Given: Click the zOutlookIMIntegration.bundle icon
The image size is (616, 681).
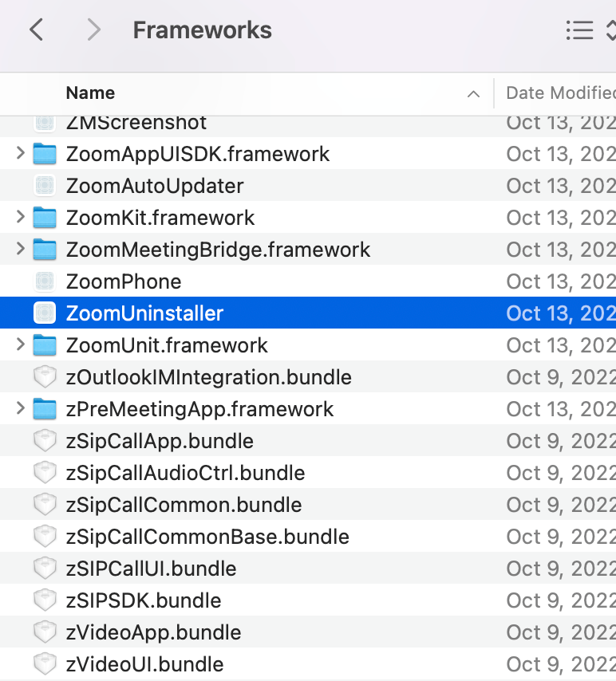Looking at the screenshot, I should pos(45,377).
